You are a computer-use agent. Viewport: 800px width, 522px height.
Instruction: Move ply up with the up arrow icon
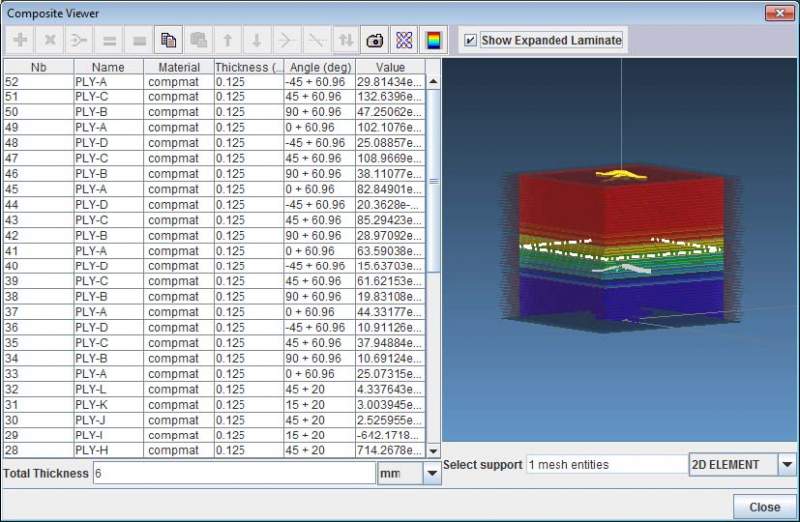point(228,40)
